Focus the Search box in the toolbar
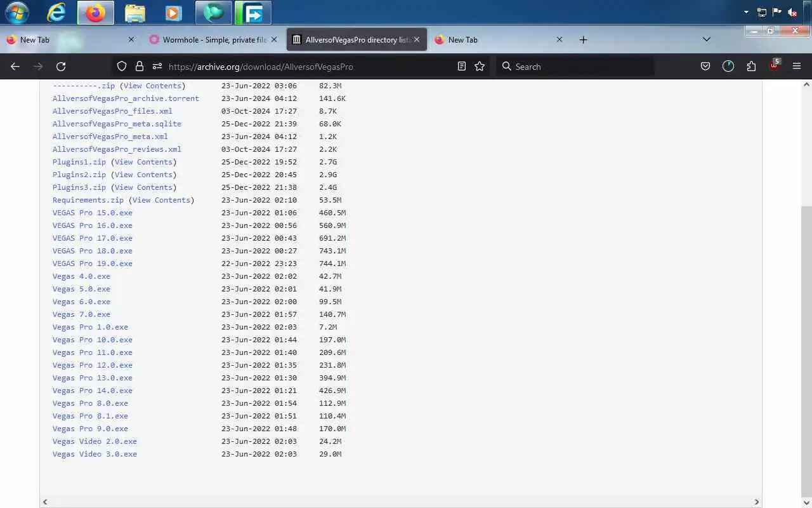 tap(574, 66)
